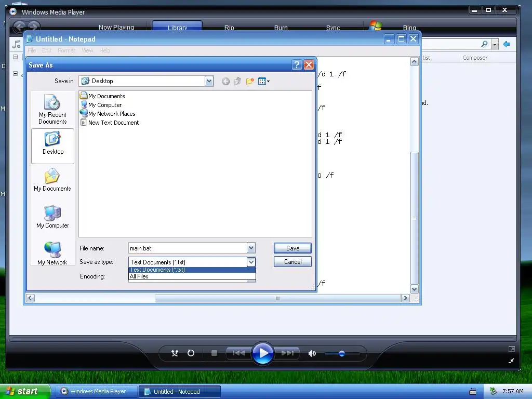Click the Save button in Save As dialog
The width and height of the screenshot is (532, 399).
(x=292, y=248)
